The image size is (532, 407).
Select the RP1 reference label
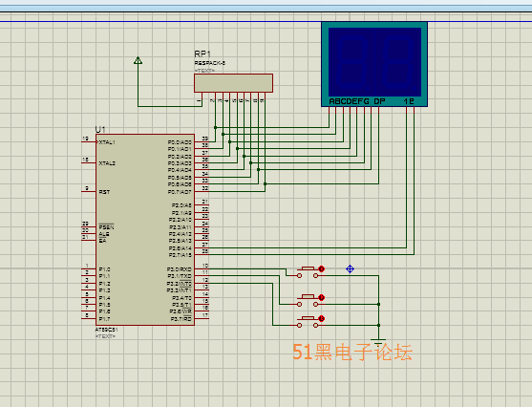pyautogui.click(x=202, y=54)
